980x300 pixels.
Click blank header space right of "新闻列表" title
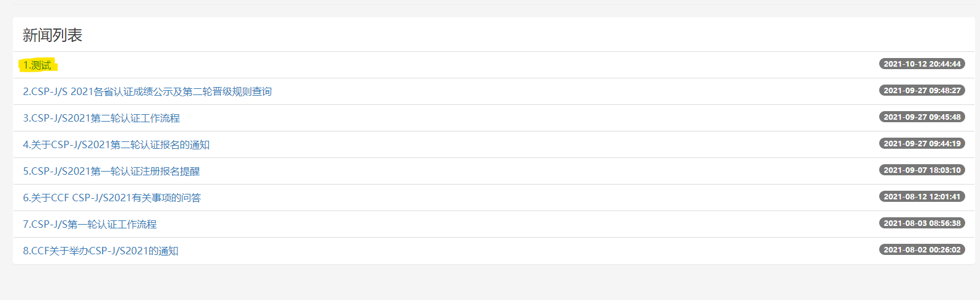[495, 35]
